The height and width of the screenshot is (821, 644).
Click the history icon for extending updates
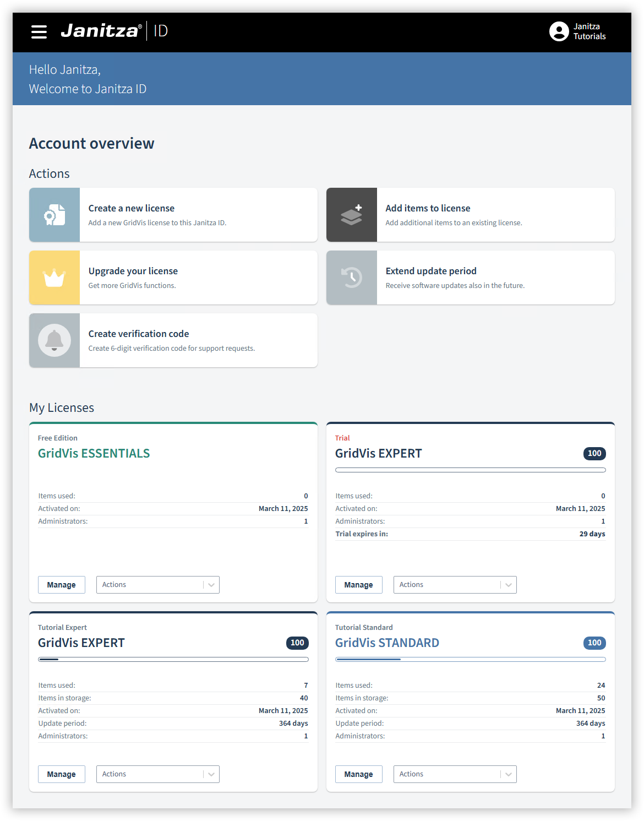point(351,278)
